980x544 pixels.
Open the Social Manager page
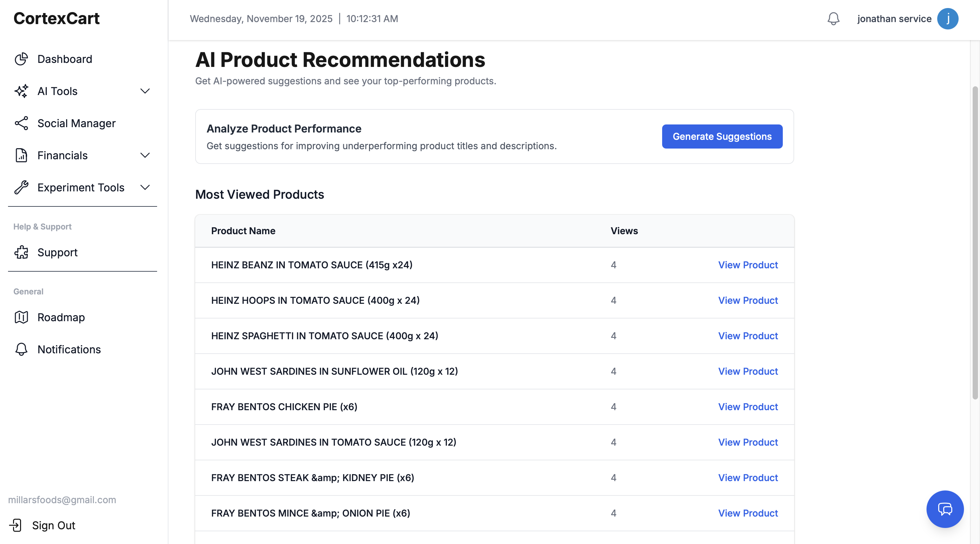tap(77, 123)
